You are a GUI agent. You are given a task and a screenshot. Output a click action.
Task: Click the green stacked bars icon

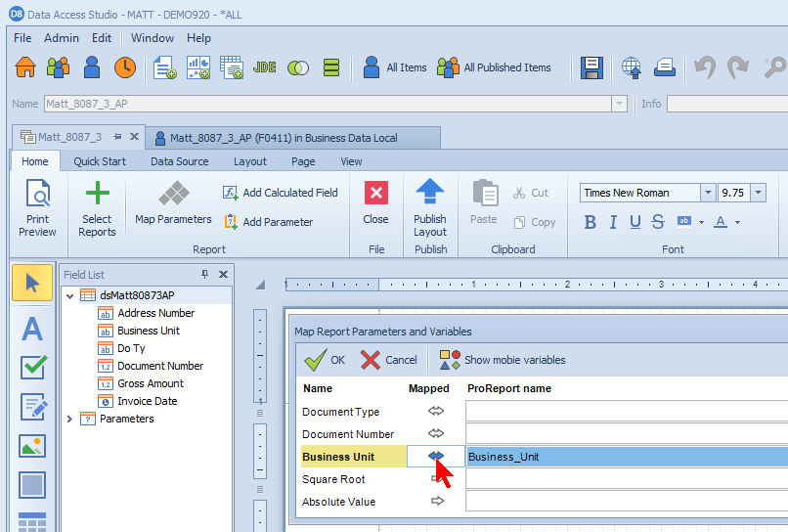[331, 67]
